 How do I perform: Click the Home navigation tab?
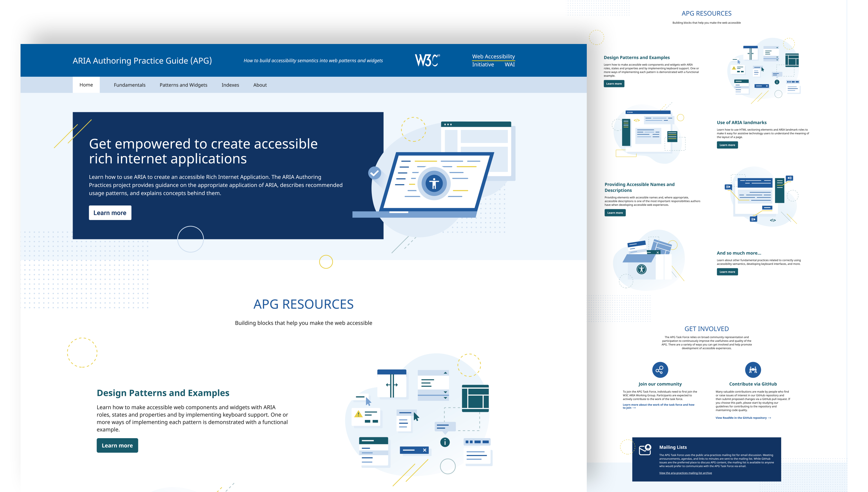tap(85, 85)
